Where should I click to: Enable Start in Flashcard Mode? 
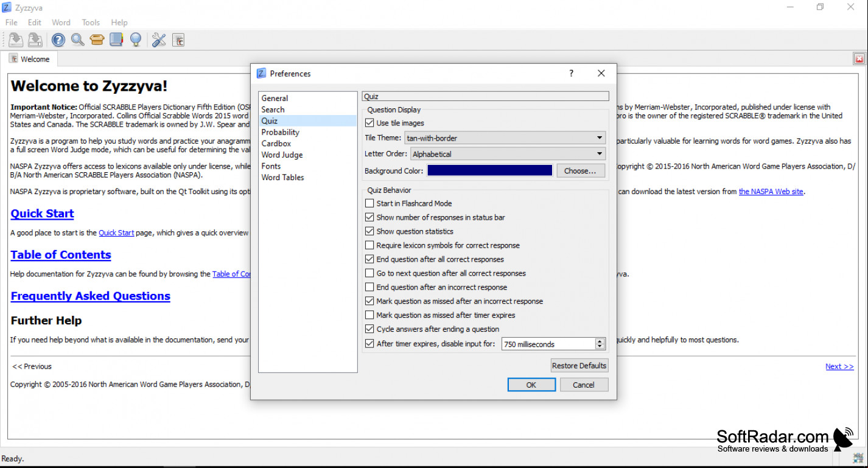point(369,203)
